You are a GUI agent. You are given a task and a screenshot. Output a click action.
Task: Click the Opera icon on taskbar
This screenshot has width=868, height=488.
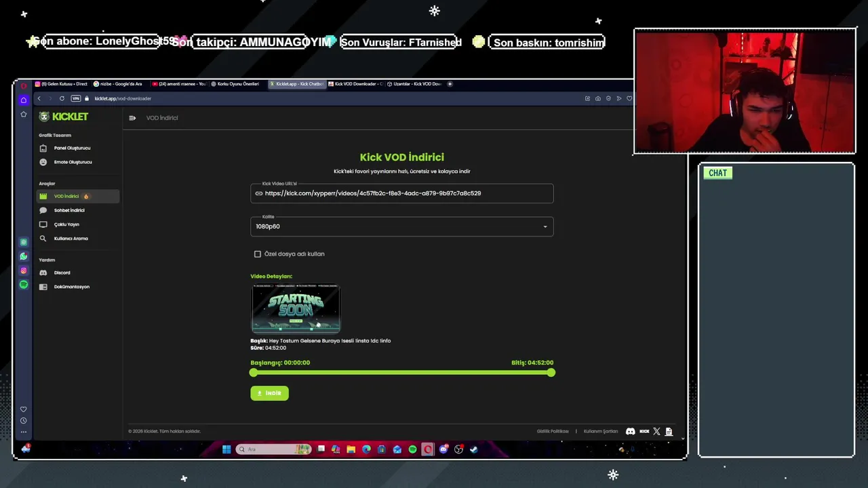[428, 449]
